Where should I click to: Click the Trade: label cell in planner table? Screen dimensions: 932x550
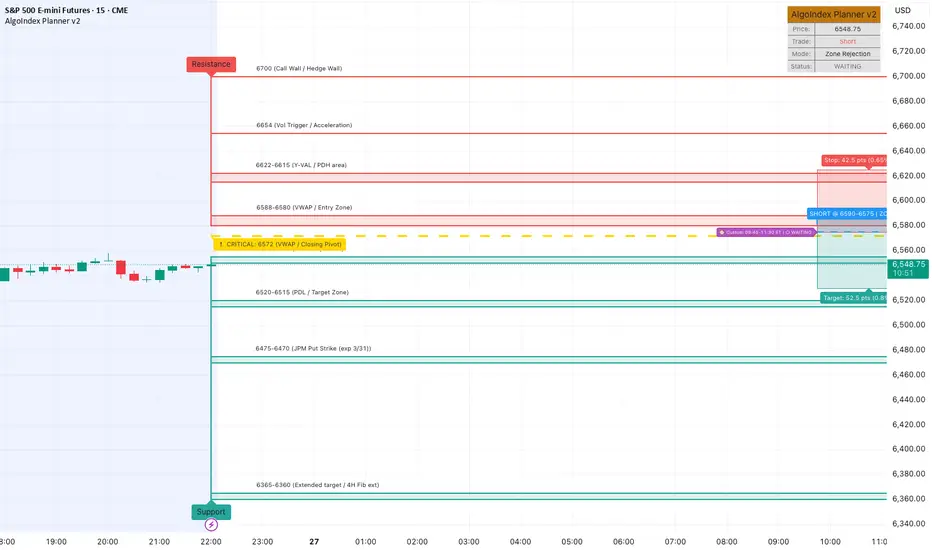[x=801, y=42]
